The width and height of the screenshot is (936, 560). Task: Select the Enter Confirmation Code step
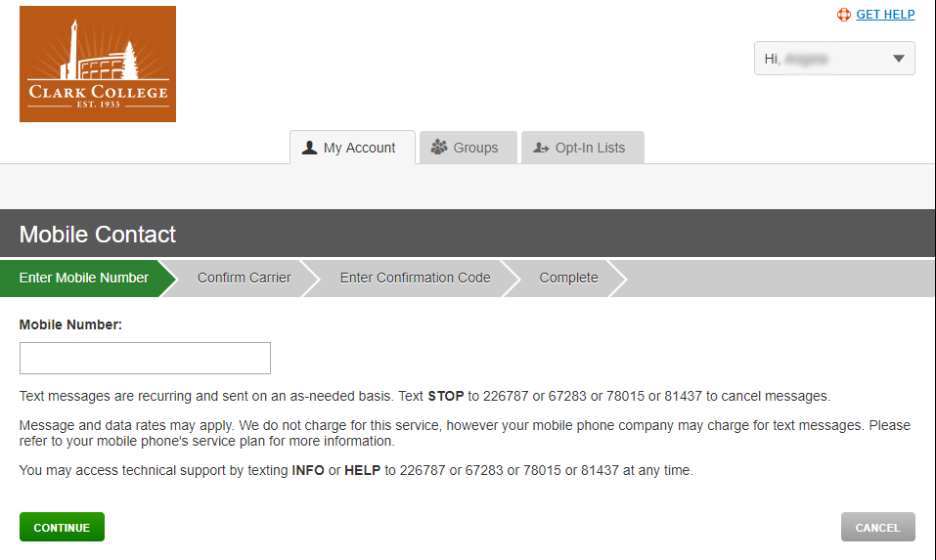pyautogui.click(x=415, y=278)
